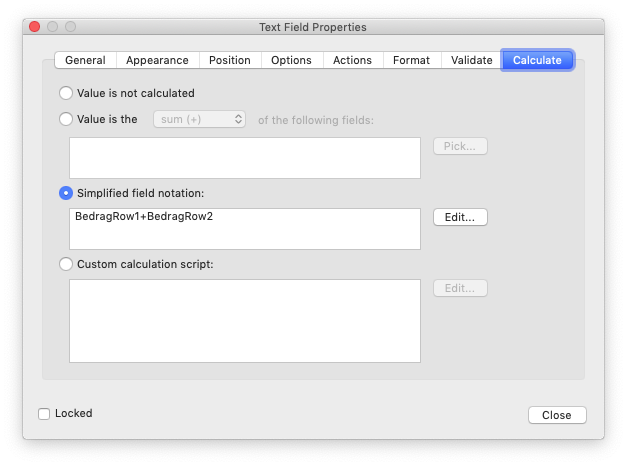Select 'Value is not calculated' radio button
This screenshot has height=466, width=627.
pyautogui.click(x=66, y=93)
